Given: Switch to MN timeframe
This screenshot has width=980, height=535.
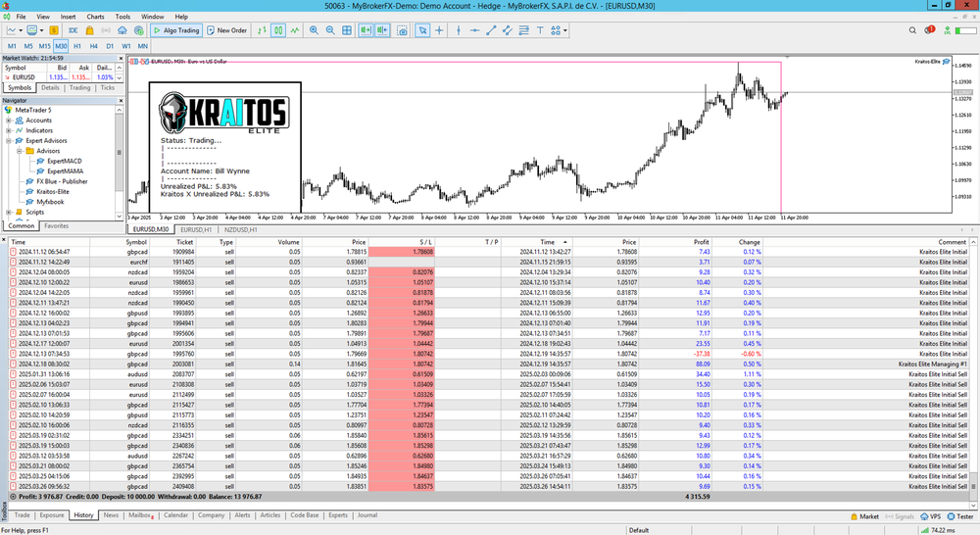Looking at the screenshot, I should (x=142, y=46).
